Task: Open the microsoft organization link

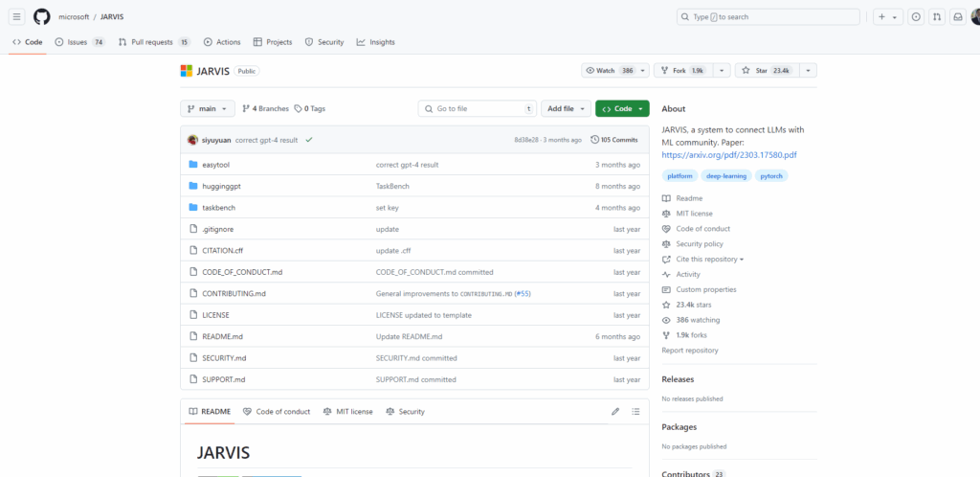Action: tap(74, 17)
